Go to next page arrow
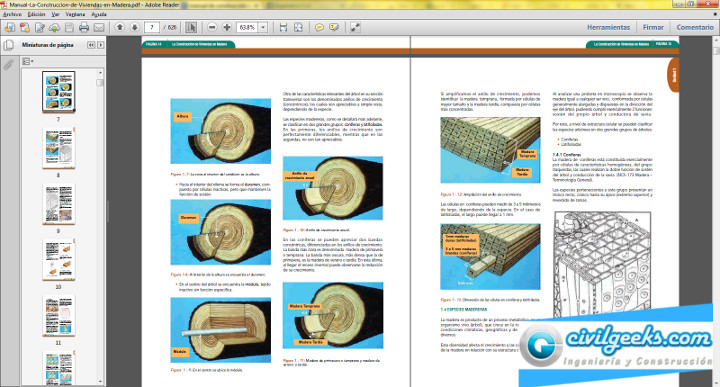The height and width of the screenshot is (387, 720). click(134, 28)
